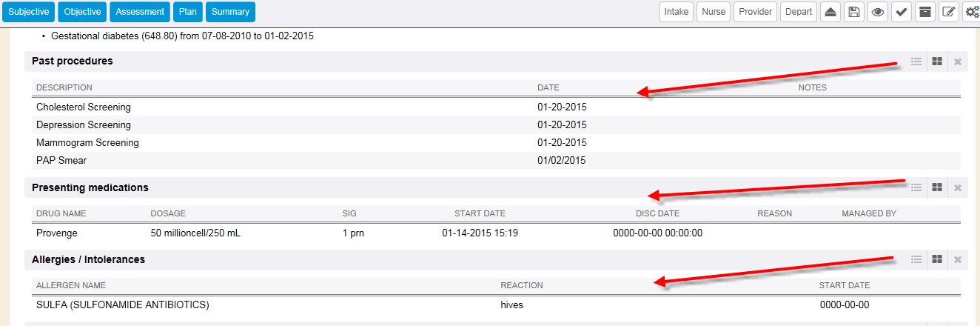This screenshot has width=980, height=326.
Task: Click the archive box icon
Action: 924,12
